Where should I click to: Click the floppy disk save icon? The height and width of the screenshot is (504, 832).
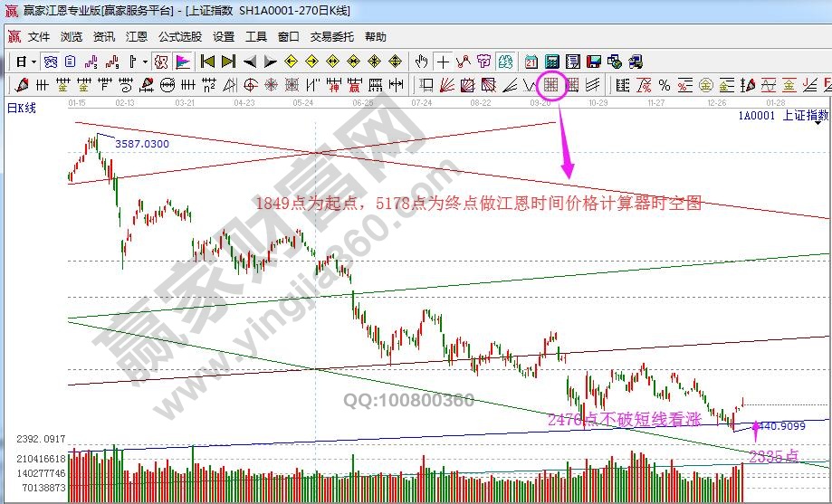coord(594,62)
